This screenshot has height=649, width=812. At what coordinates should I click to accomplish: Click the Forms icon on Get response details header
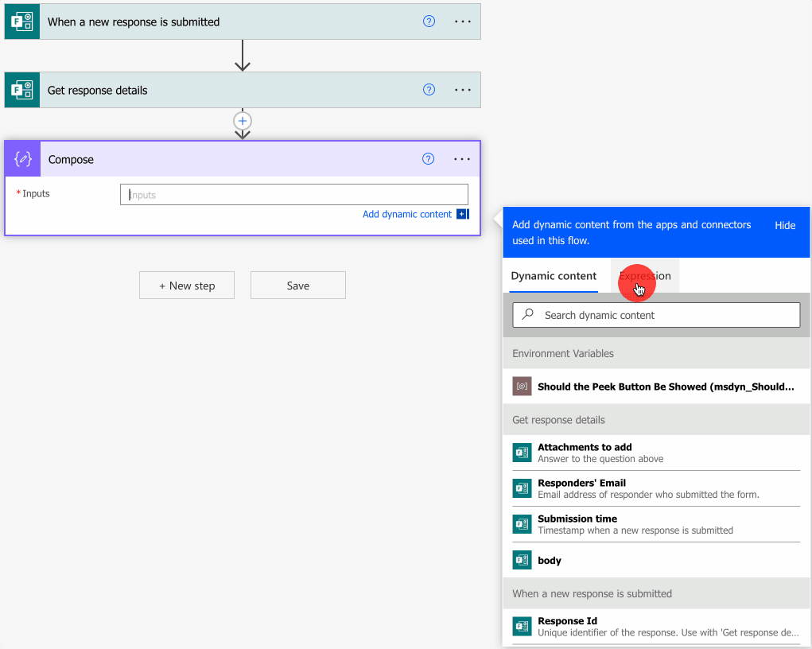pos(22,90)
